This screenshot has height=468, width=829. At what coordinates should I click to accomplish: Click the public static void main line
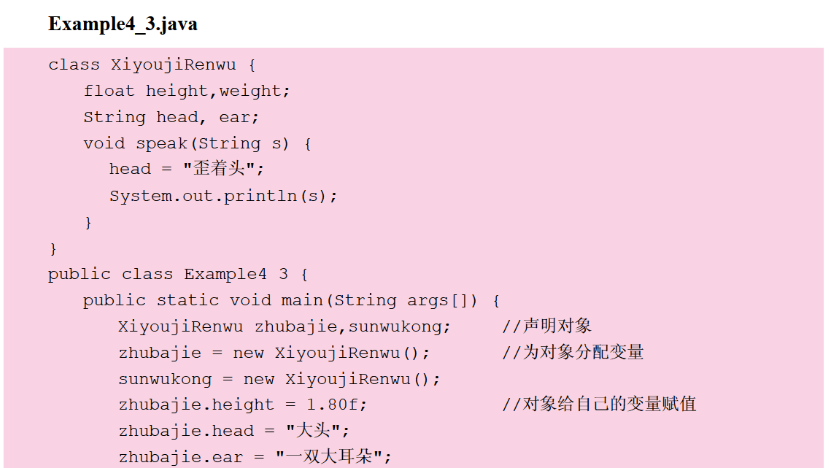(x=291, y=300)
